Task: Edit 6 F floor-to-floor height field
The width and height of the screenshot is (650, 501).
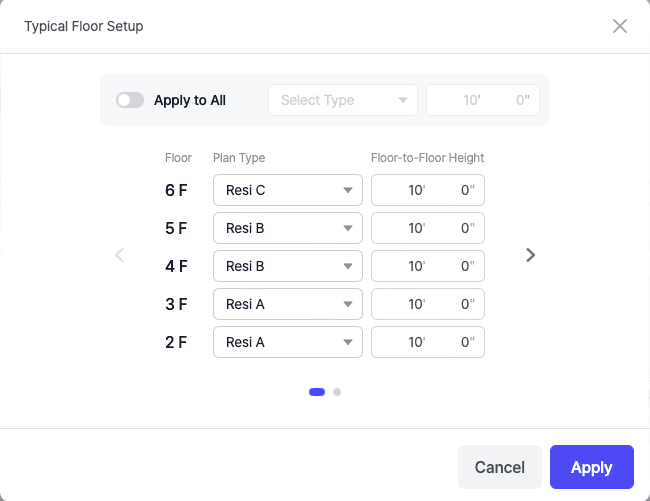Action: pos(427,190)
